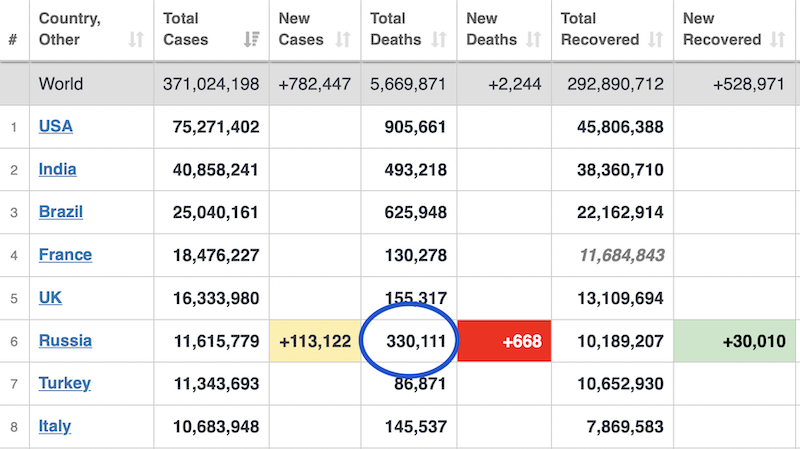Click the red +668 new deaths cell
The height and width of the screenshot is (449, 800).
click(x=504, y=341)
